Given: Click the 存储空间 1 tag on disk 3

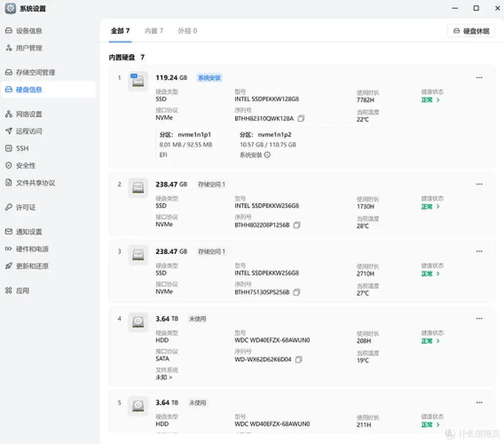Looking at the screenshot, I should pyautogui.click(x=211, y=252).
